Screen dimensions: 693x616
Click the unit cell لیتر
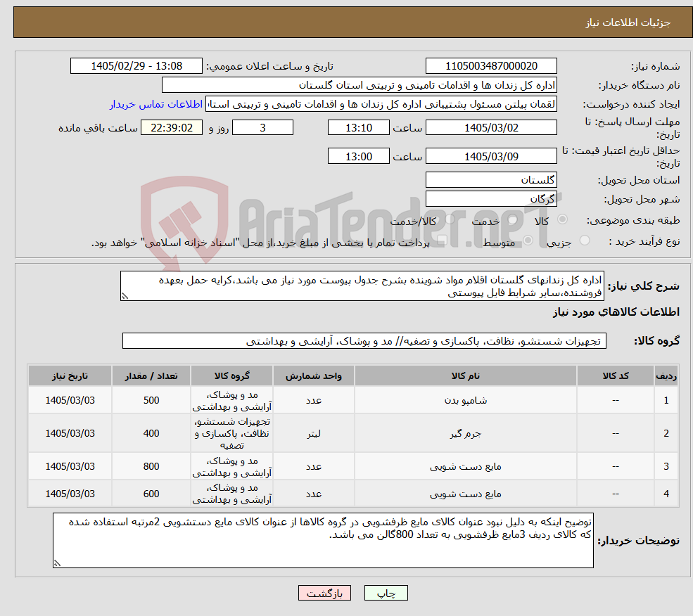[313, 433]
